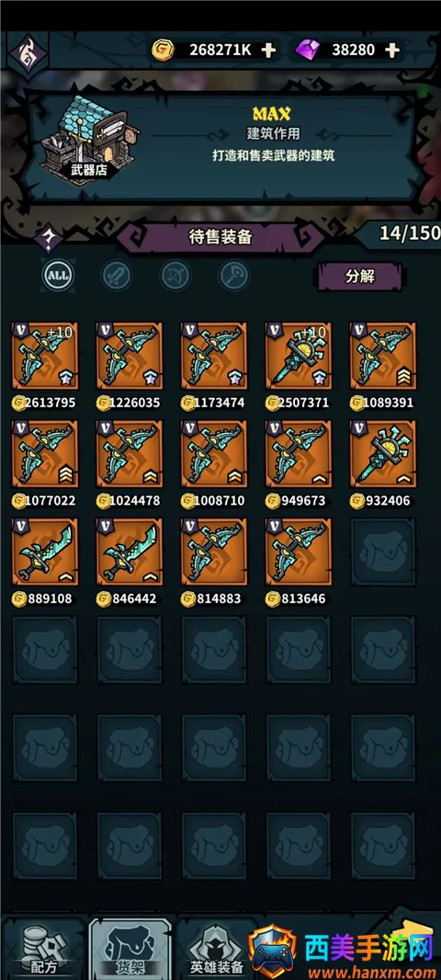Select the ALL equipment filter
441x980 pixels.
pos(58,275)
